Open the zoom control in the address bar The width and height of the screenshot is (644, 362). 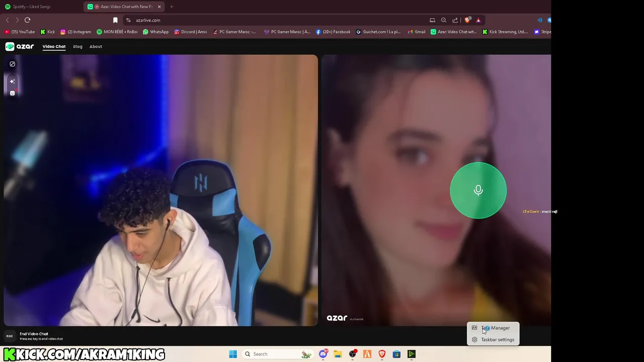click(444, 20)
